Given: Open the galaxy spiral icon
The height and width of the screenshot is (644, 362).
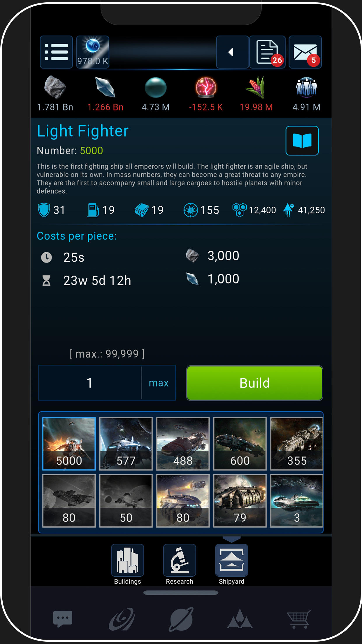Looking at the screenshot, I should point(122,619).
